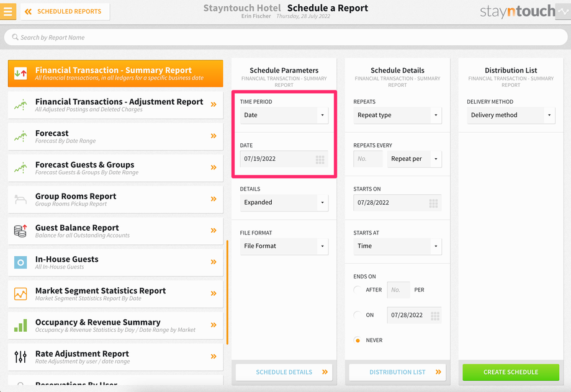
Task: Select the Forecast report row
Action: click(x=115, y=136)
